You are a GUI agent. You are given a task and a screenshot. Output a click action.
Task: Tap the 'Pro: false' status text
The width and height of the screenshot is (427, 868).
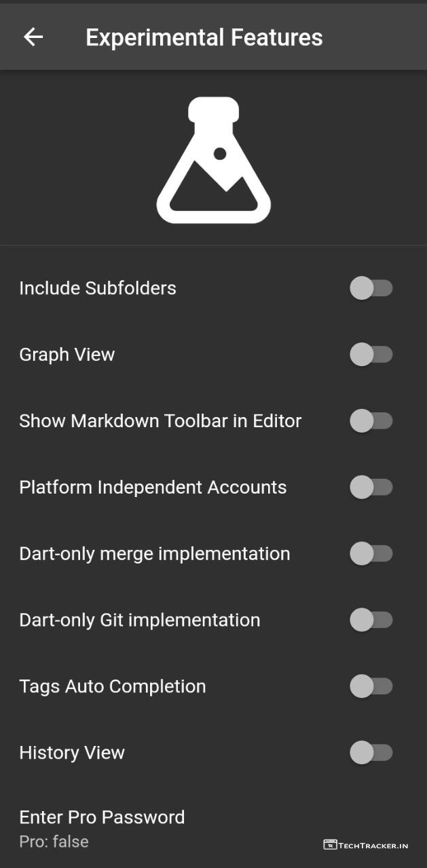(x=54, y=842)
